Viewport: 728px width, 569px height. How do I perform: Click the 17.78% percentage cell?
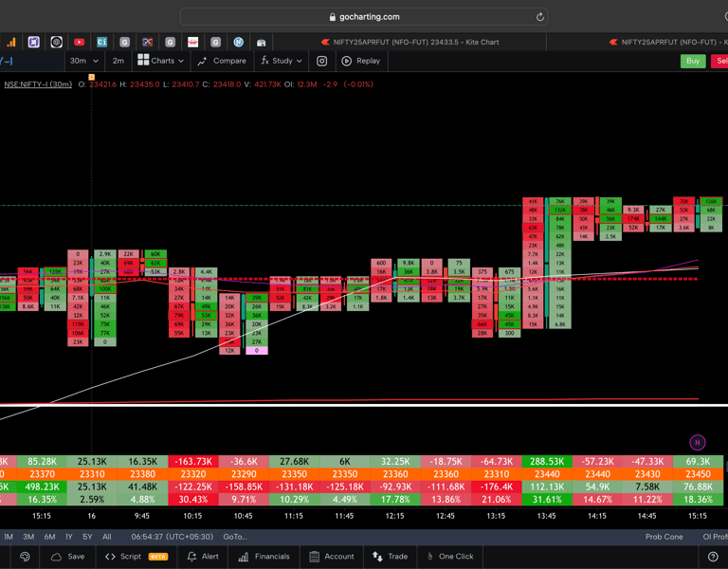(395, 500)
